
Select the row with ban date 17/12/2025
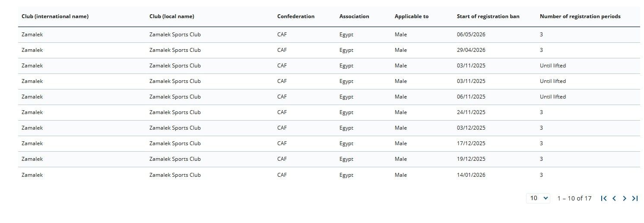point(329,143)
